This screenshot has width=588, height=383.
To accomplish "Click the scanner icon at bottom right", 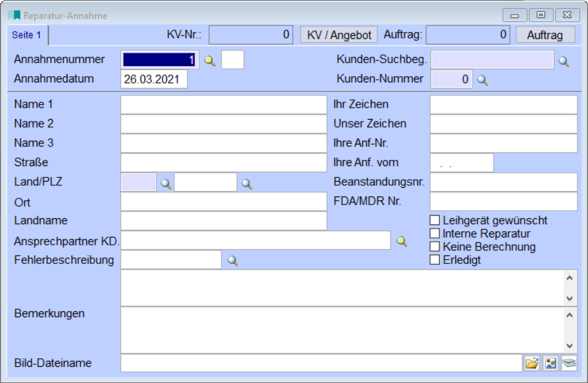I will (x=569, y=363).
